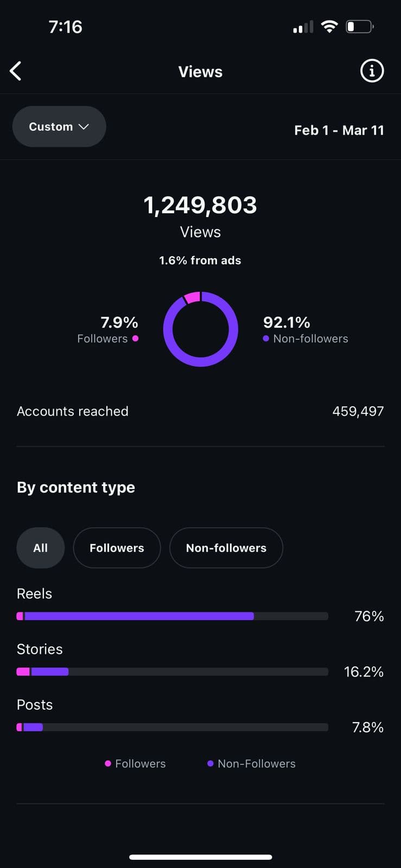The image size is (401, 868).
Task: Tap the followers vs non-followers donut chart
Action: [x=200, y=329]
